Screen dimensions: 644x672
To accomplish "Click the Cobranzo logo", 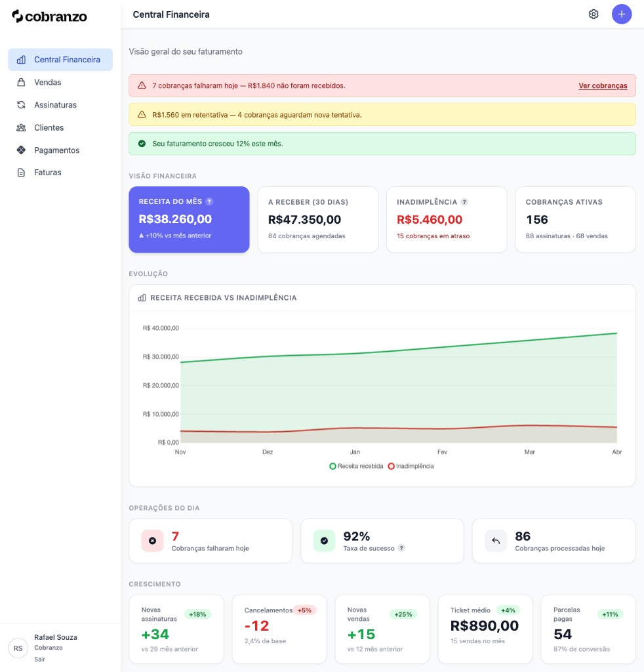I will click(x=49, y=16).
